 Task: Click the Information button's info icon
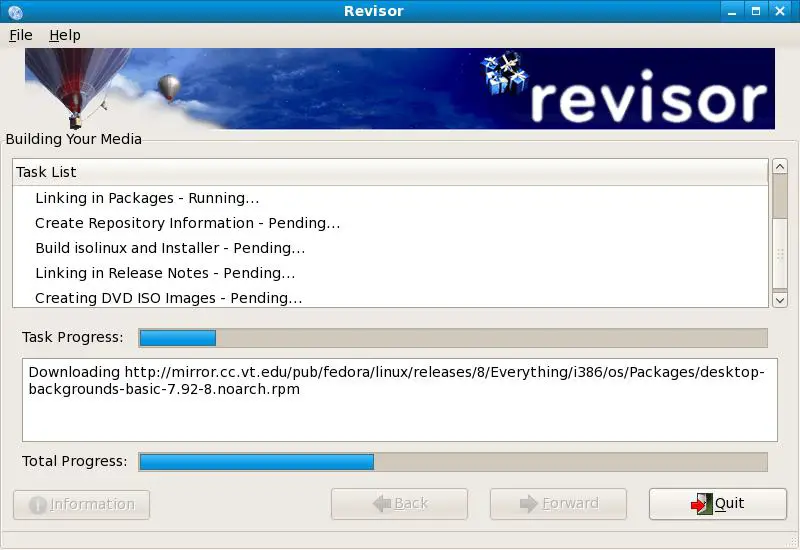[38, 505]
